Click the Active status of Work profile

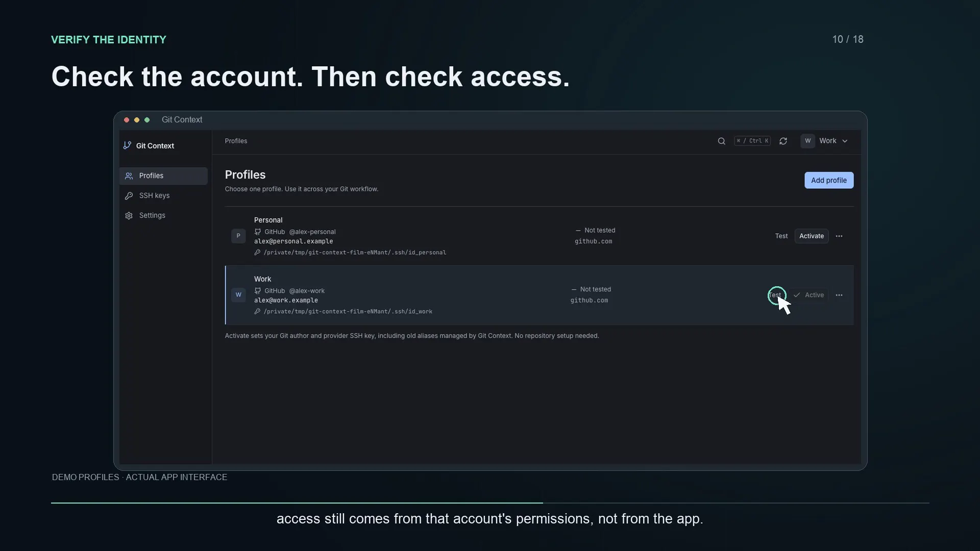coord(809,295)
